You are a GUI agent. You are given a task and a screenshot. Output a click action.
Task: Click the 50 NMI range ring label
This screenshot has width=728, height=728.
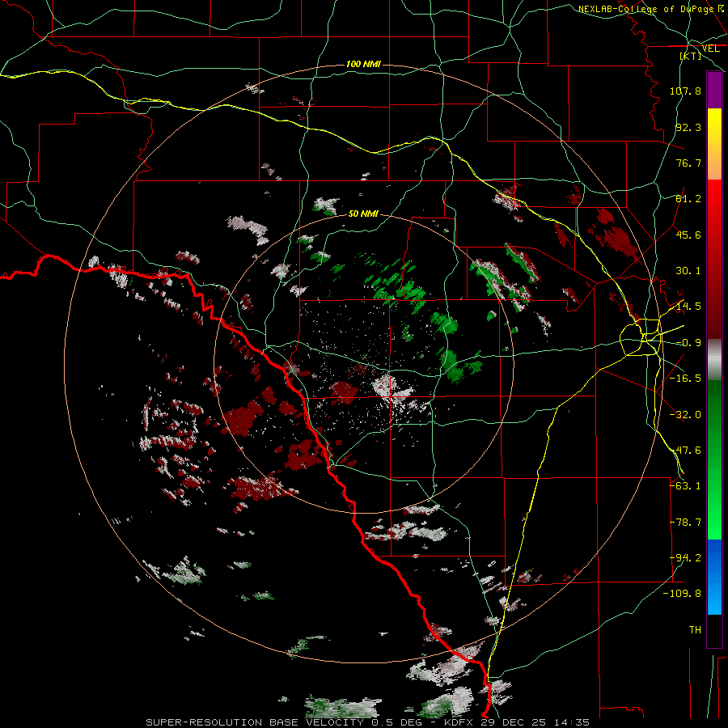point(363,214)
